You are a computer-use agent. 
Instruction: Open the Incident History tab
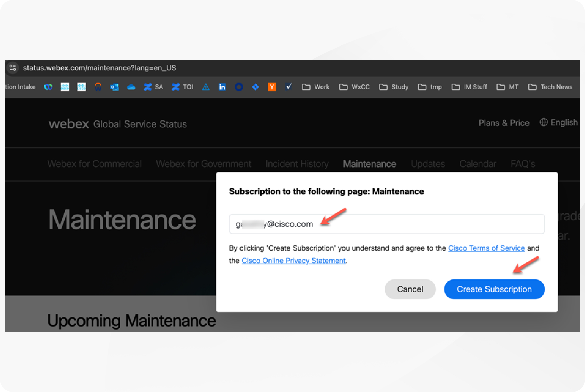(x=297, y=164)
